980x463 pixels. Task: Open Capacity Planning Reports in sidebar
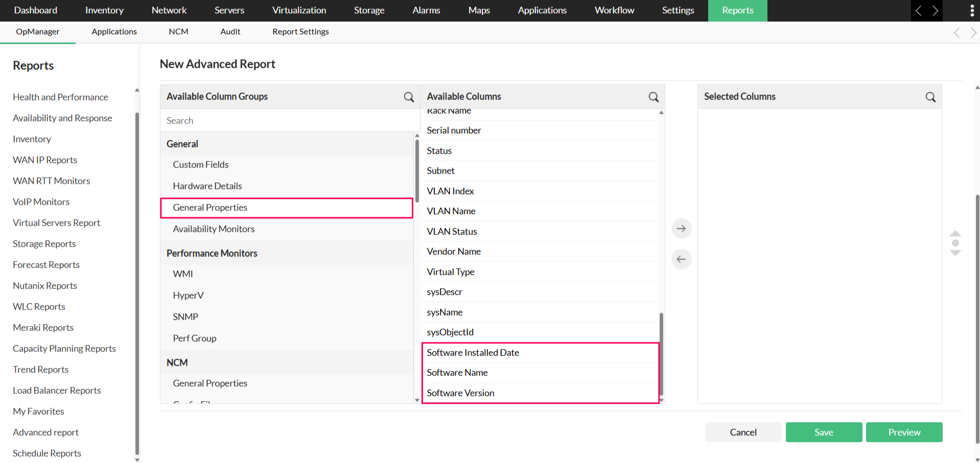pyautogui.click(x=64, y=349)
